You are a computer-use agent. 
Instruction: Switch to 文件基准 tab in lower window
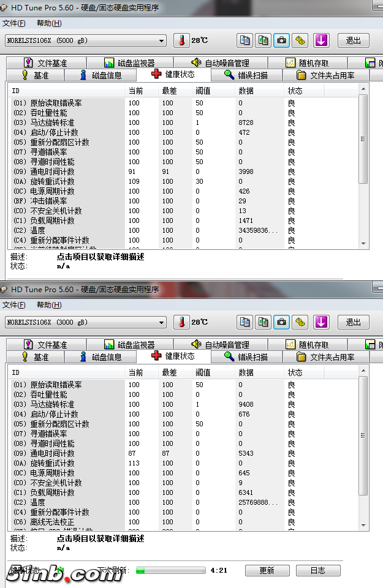click(x=47, y=344)
